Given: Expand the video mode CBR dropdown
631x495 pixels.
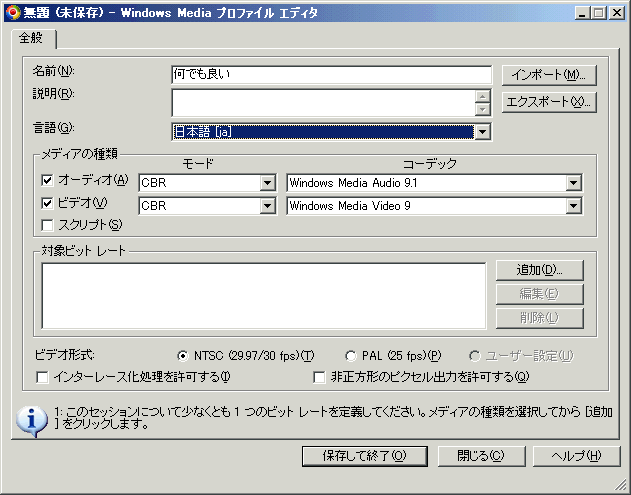Looking at the screenshot, I should [267, 206].
